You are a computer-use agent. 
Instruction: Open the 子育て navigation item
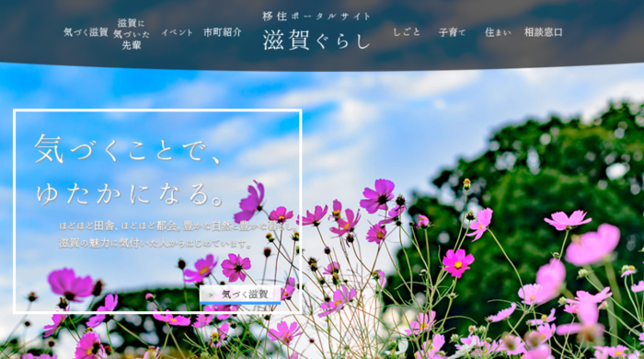pos(453,32)
